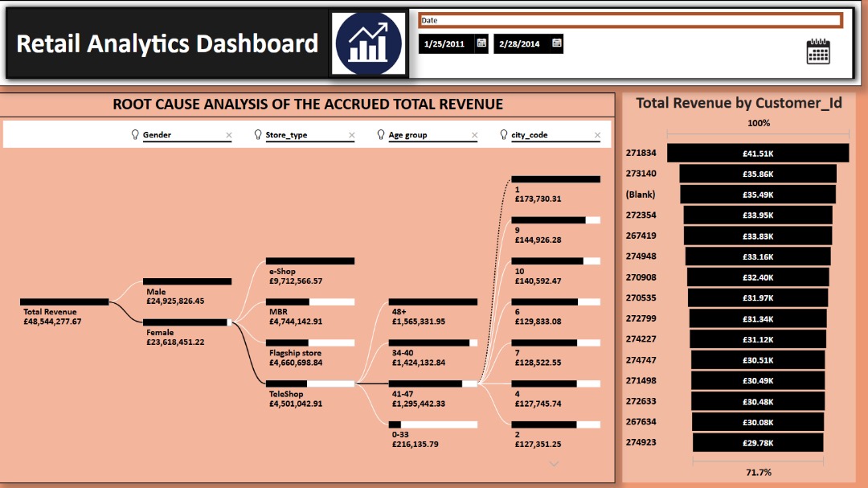Select the e-Shop store type node
The width and height of the screenshot is (868, 488).
point(310,261)
